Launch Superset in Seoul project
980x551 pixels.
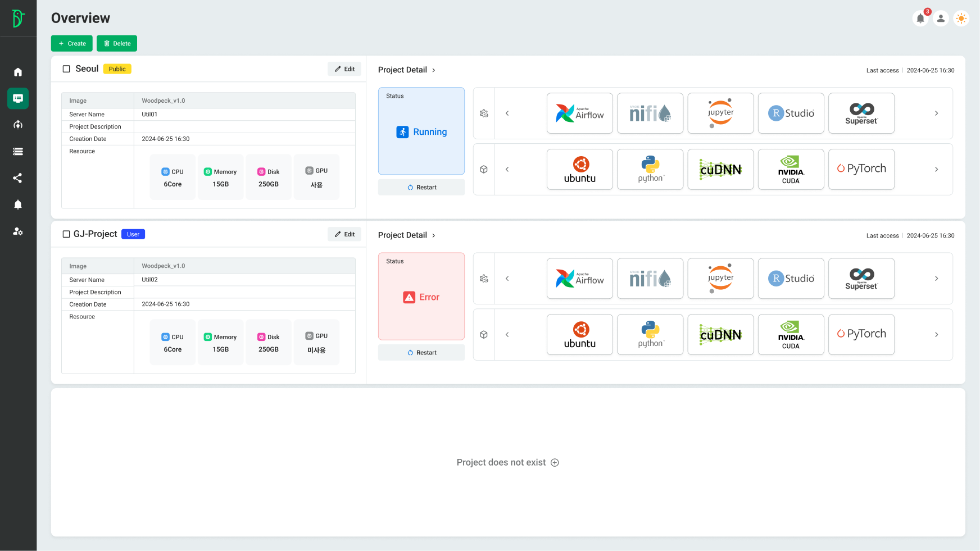tap(861, 113)
